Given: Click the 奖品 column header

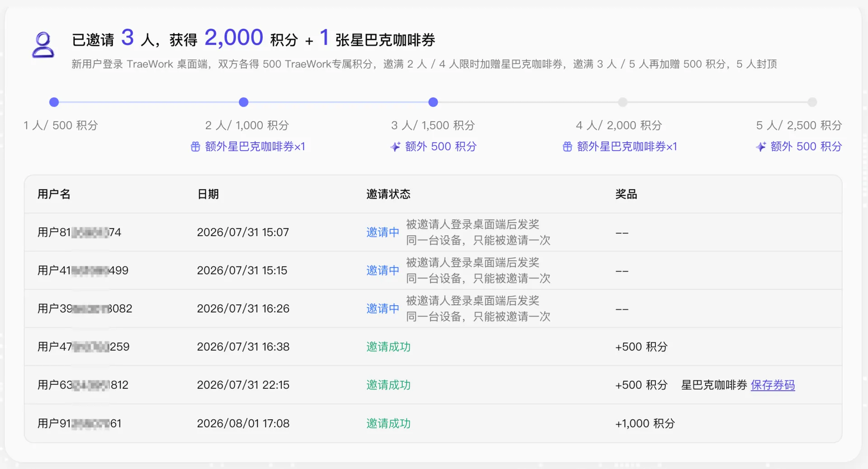Looking at the screenshot, I should coord(626,194).
